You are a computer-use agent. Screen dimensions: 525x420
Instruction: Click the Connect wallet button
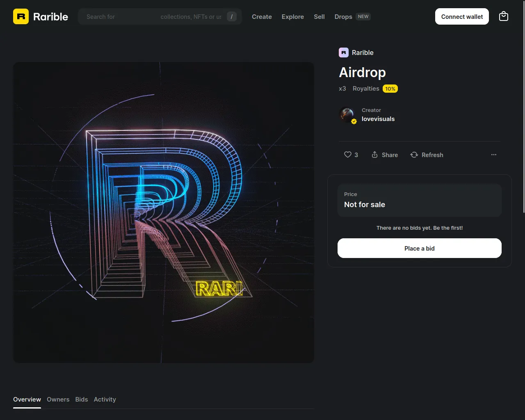click(462, 16)
